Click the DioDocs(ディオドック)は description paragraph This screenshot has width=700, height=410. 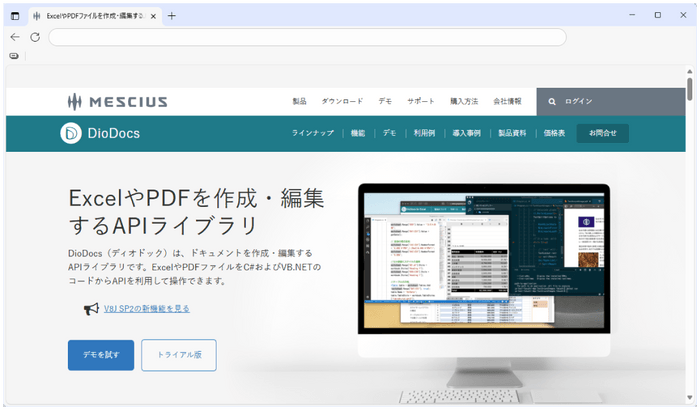coord(195,267)
